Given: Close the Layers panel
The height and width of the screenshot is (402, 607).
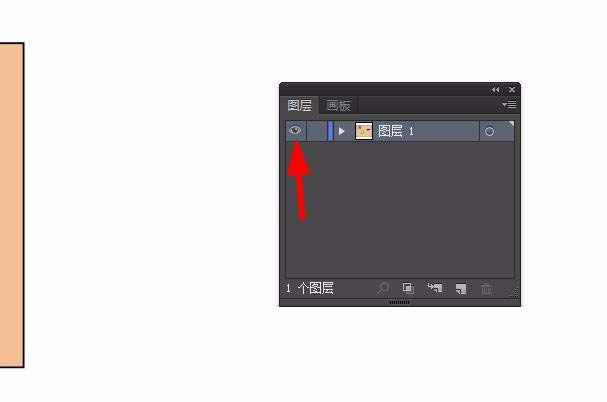Looking at the screenshot, I should (x=512, y=89).
